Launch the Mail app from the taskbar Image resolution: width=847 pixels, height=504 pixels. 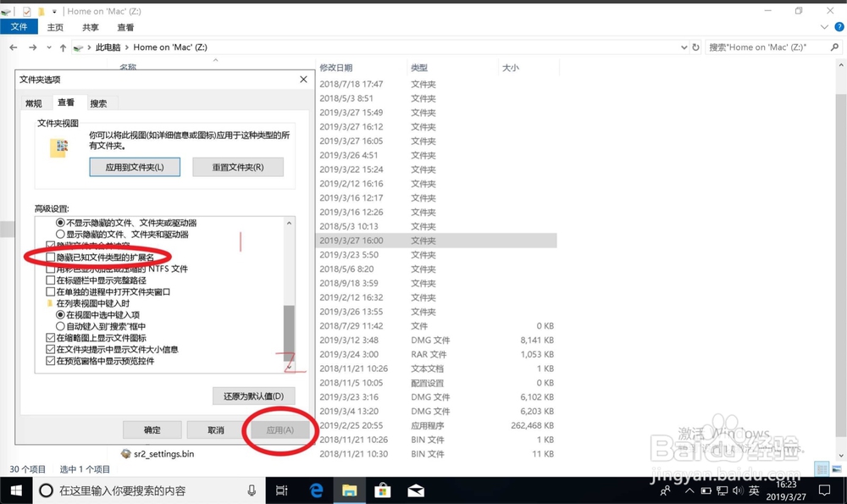click(x=416, y=490)
